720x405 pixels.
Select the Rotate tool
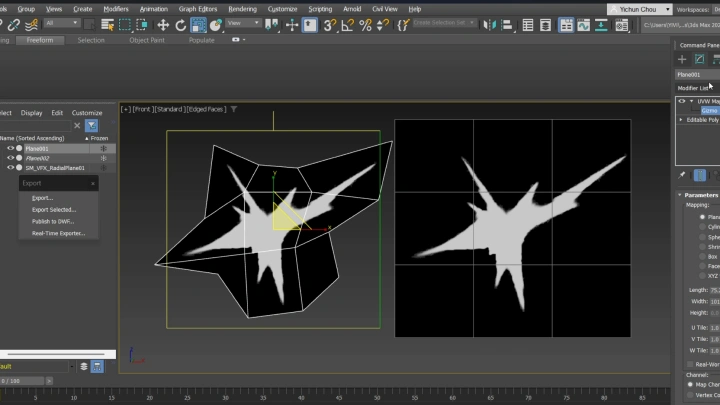click(180, 25)
